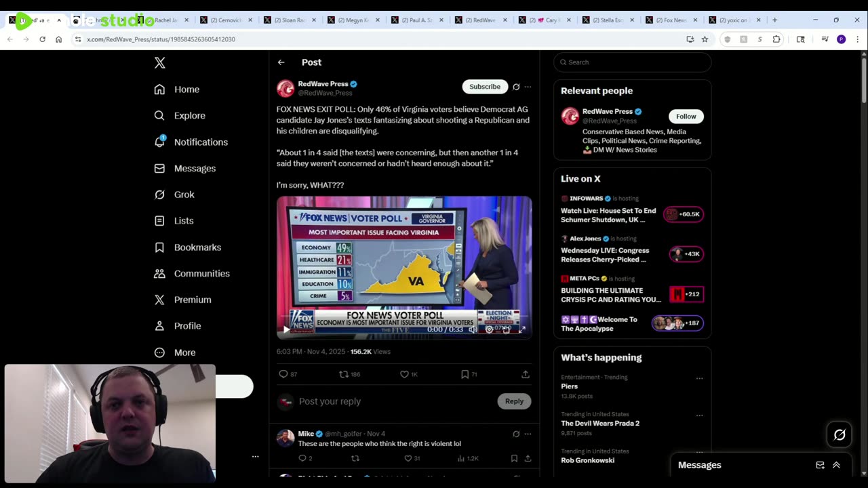The height and width of the screenshot is (488, 868).
Task: Open RedWave Press avatar on the post
Action: 285,88
